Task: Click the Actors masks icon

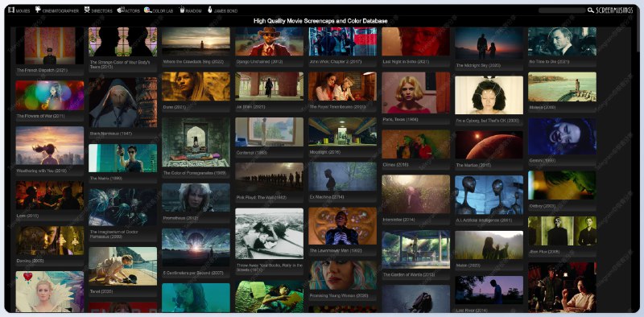Action: coord(121,10)
